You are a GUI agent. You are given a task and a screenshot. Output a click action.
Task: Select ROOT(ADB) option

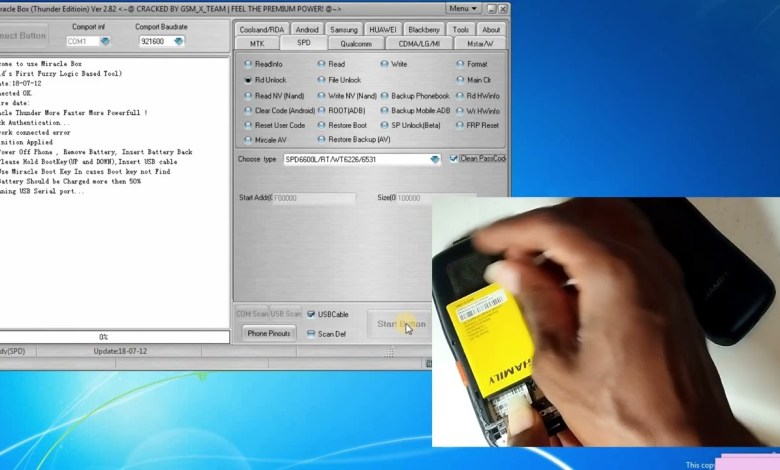click(x=322, y=110)
